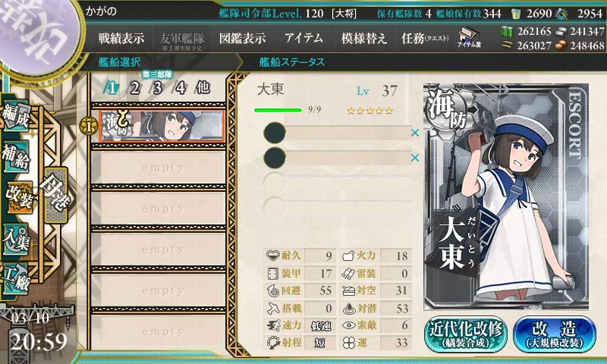The height and width of the screenshot is (364, 607).
Task: Open the 工廠 factory icon
Action: coord(16,279)
